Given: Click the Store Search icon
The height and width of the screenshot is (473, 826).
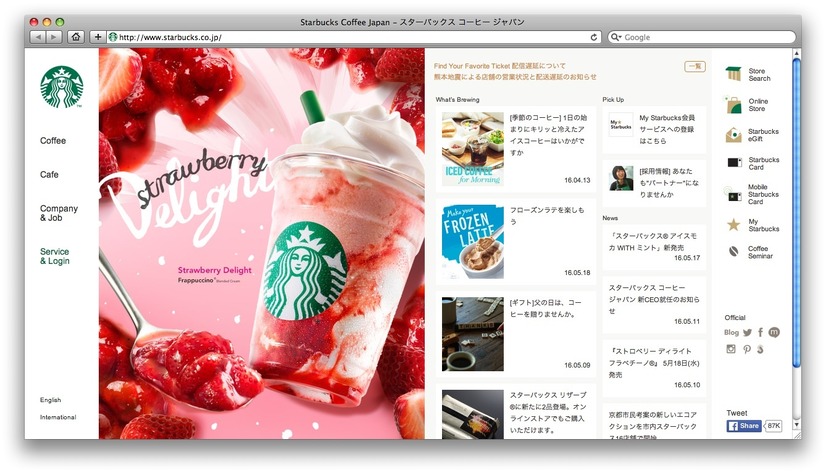Looking at the screenshot, I should coord(733,74).
